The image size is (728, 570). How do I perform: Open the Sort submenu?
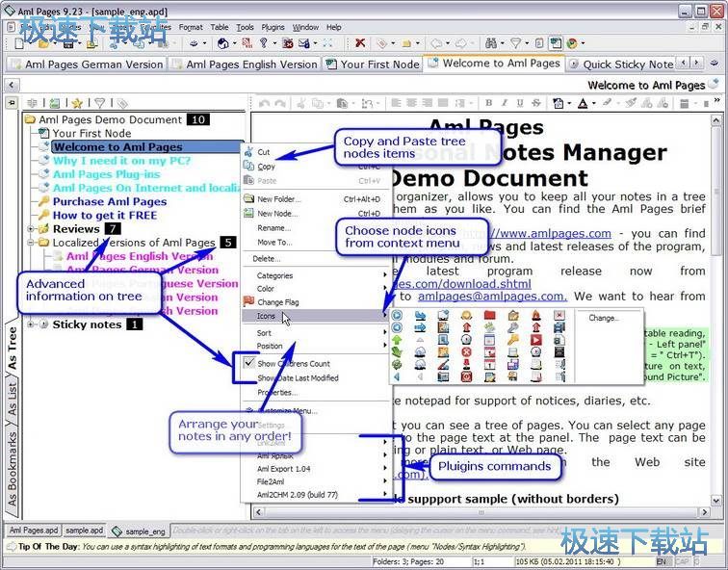[x=264, y=333]
